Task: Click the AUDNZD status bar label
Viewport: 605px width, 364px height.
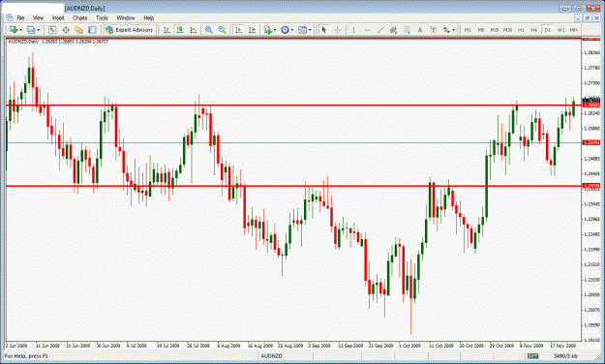Action: (271, 356)
